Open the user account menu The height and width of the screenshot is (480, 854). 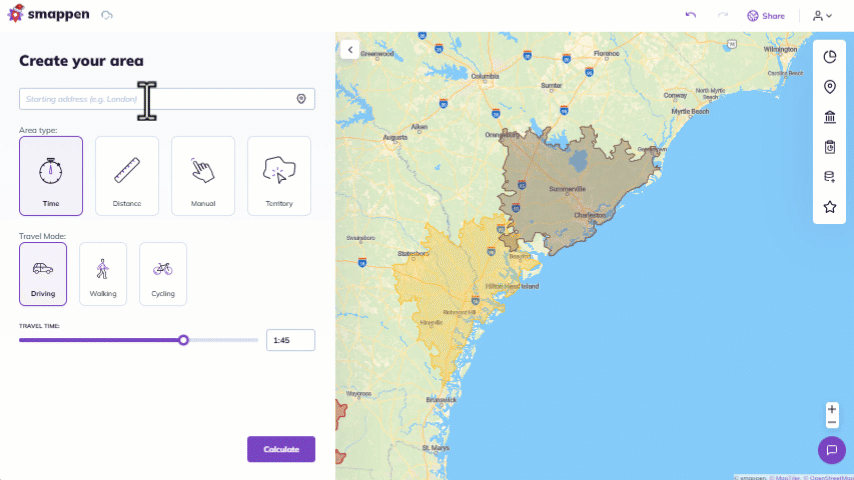click(822, 16)
